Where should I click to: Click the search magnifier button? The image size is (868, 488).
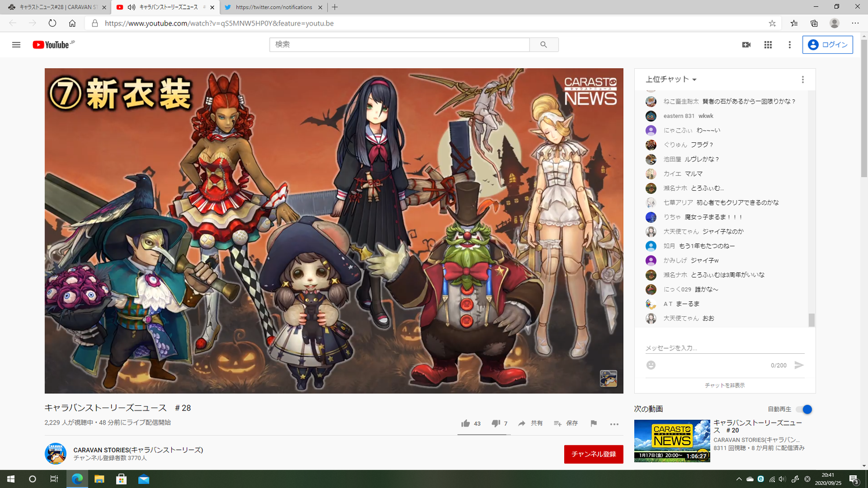(543, 45)
